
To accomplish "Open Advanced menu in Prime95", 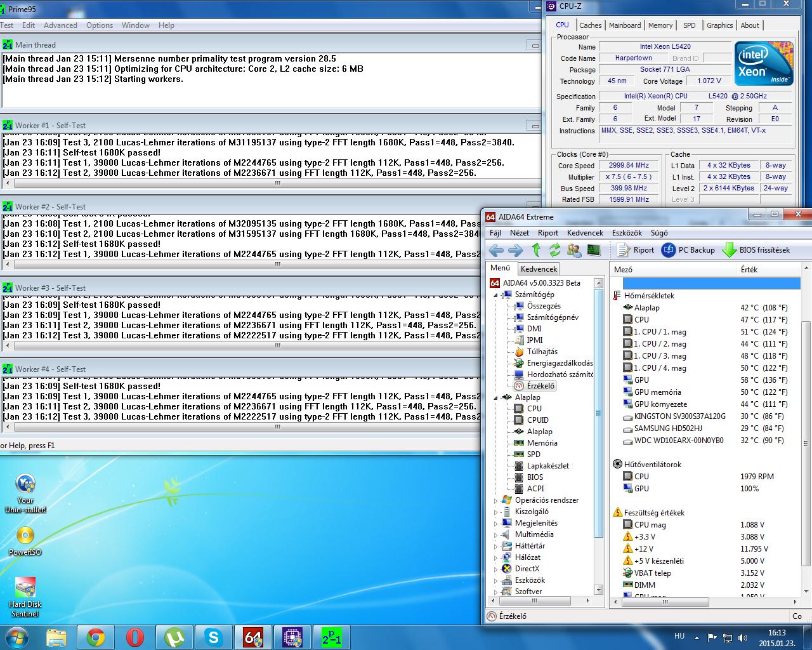I will (x=60, y=25).
